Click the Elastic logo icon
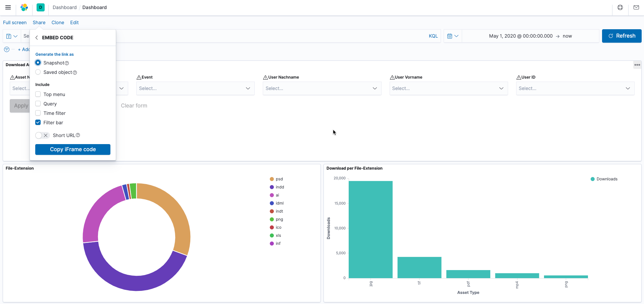The image size is (644, 304). (24, 7)
